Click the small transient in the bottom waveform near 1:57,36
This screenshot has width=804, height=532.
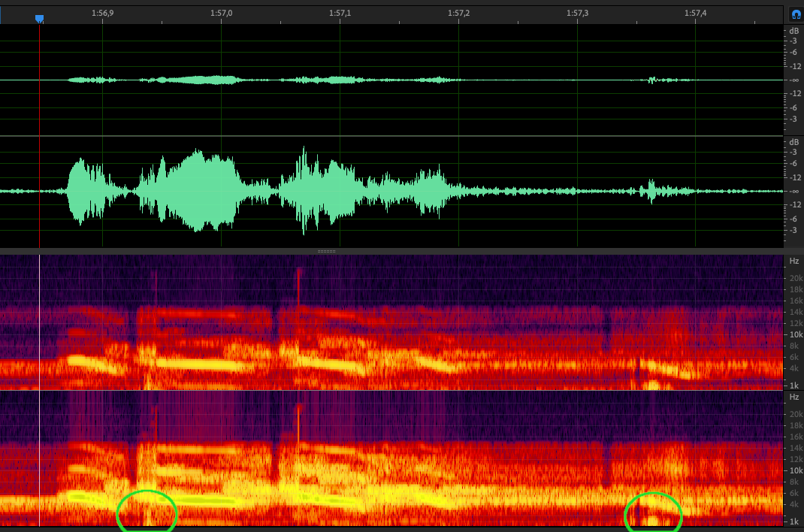[x=651, y=191]
